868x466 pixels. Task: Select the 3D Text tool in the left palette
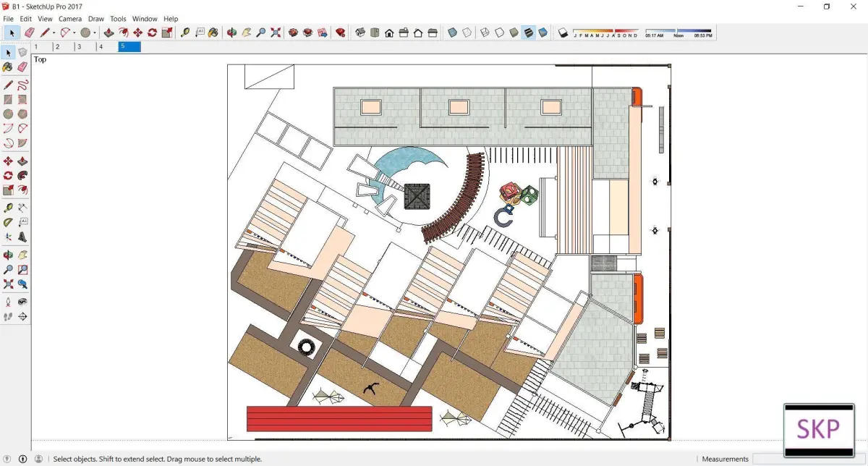pyautogui.click(x=22, y=237)
